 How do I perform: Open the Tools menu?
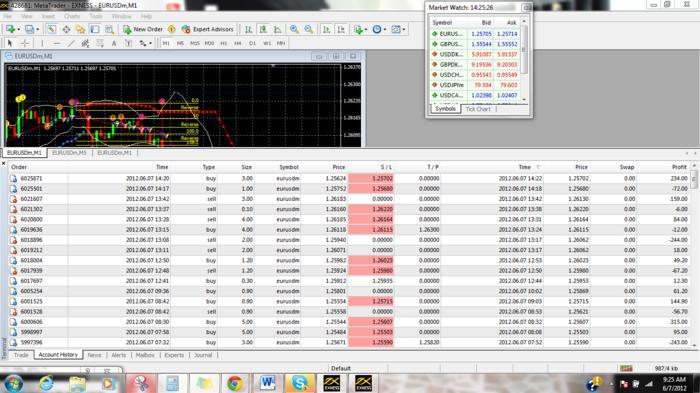(96, 17)
